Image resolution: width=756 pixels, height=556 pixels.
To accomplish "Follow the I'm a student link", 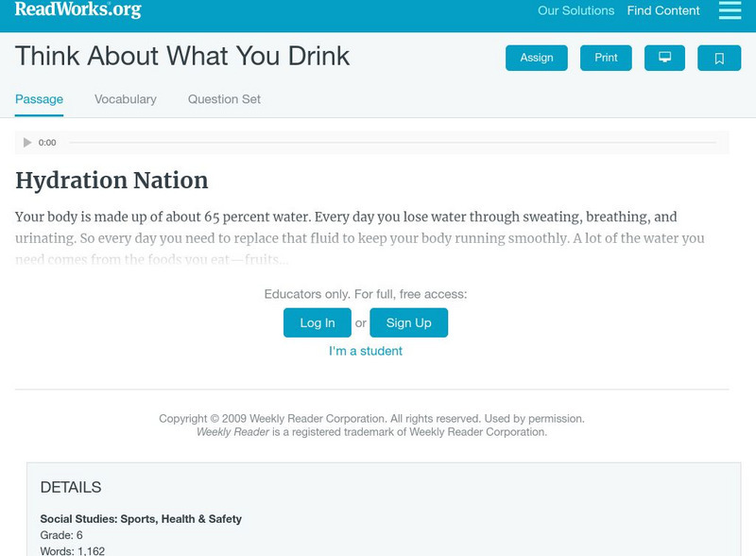I will coord(366,351).
